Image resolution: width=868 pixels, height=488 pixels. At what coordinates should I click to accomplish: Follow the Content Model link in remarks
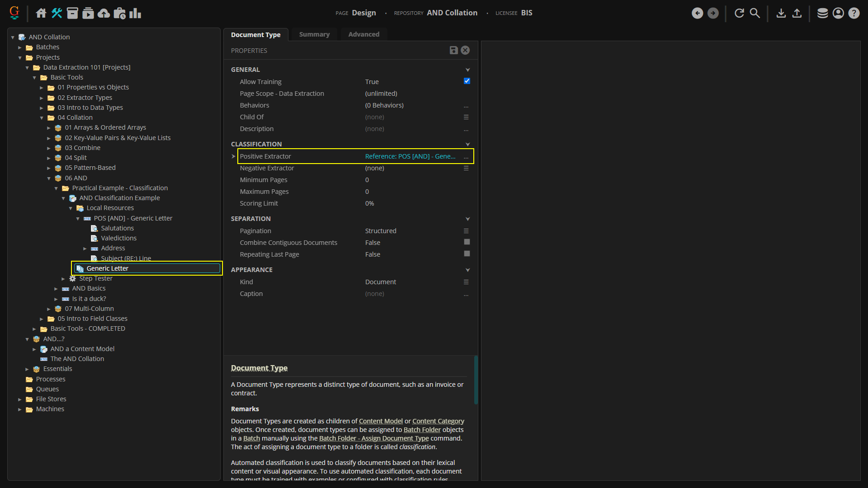coord(380,421)
